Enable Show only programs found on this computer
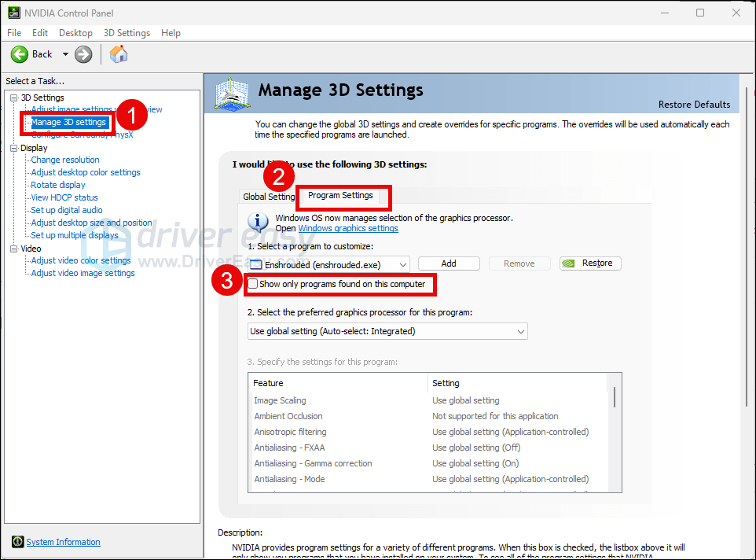 point(253,284)
